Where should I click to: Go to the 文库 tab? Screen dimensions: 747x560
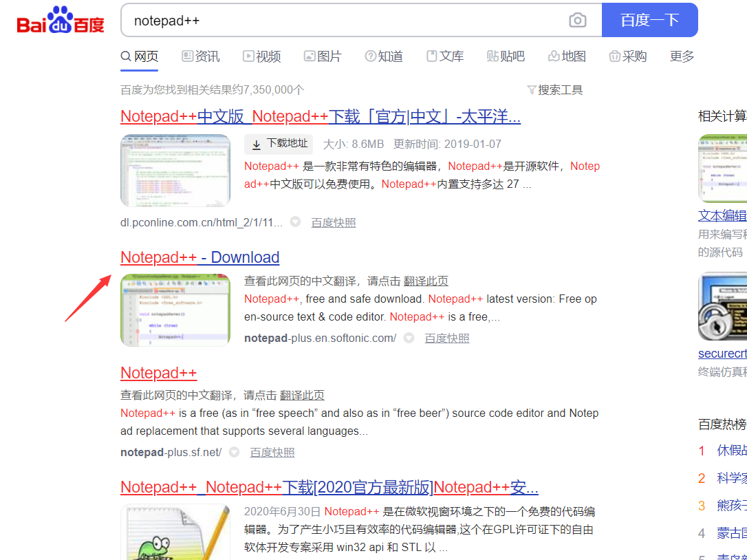click(x=444, y=56)
